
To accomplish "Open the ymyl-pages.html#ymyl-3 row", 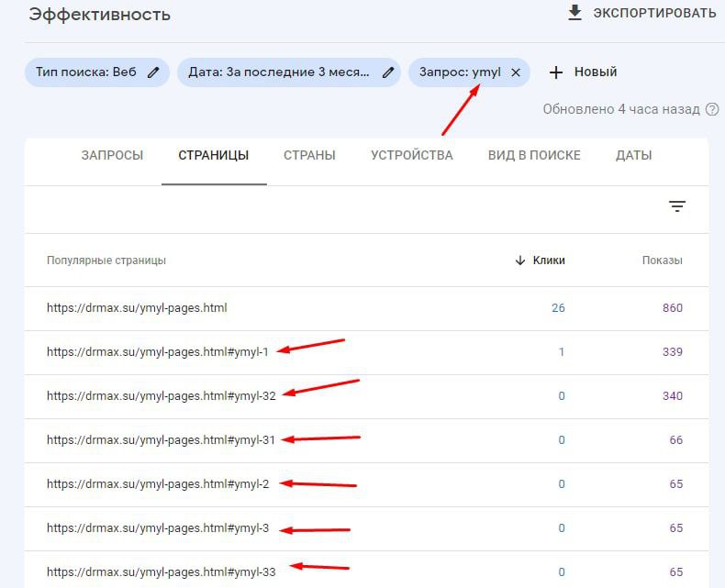I will 158,527.
